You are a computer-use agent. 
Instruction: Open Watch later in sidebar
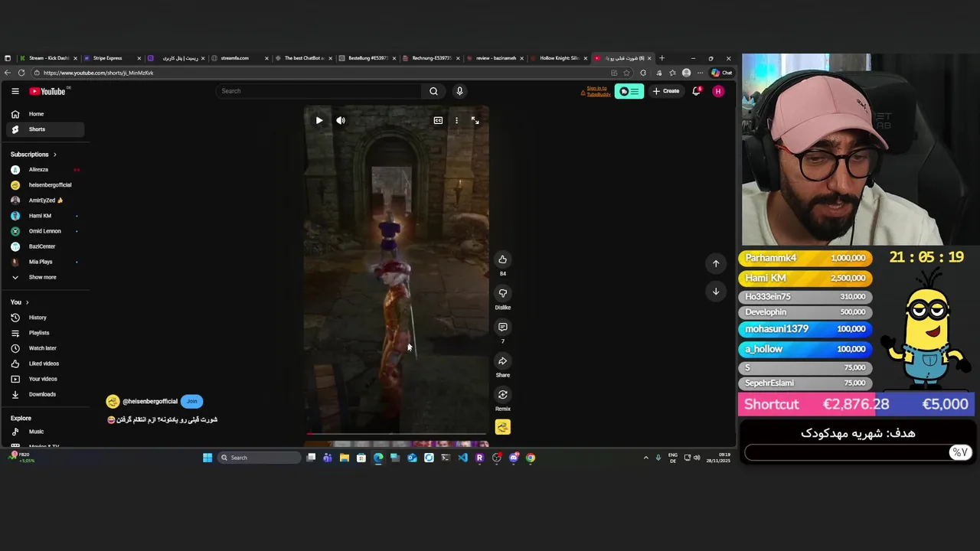46,348
